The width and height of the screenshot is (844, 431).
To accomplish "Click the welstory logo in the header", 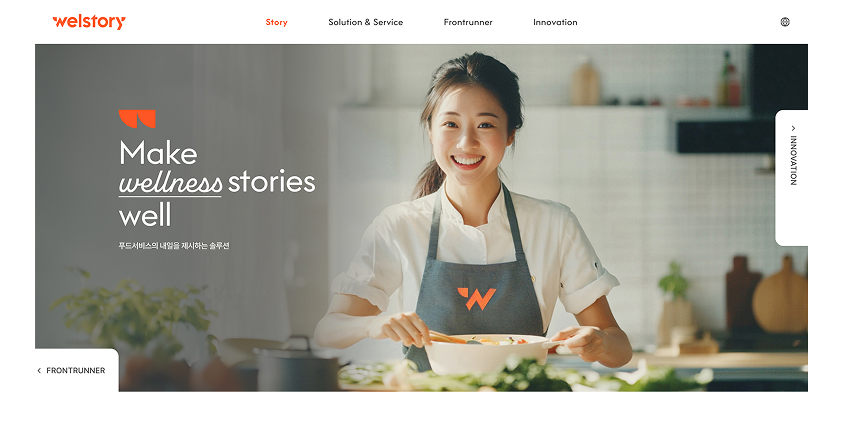I will coord(89,22).
